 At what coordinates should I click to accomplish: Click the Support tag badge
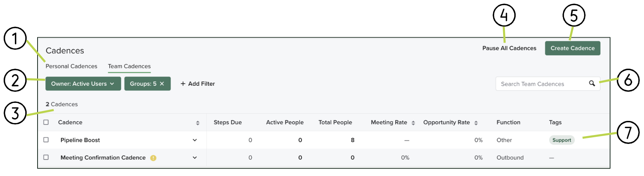(x=561, y=140)
